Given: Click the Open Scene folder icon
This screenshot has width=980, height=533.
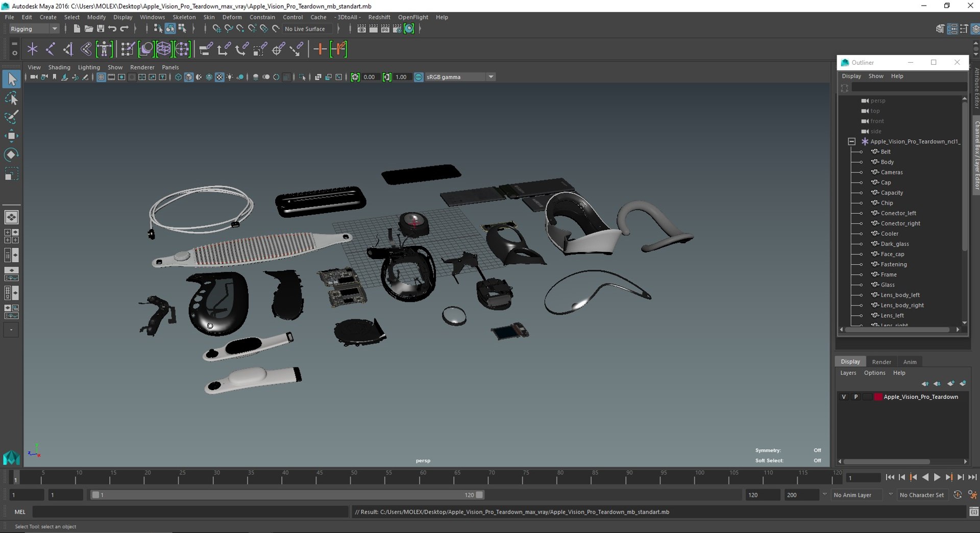Looking at the screenshot, I should 88,29.
